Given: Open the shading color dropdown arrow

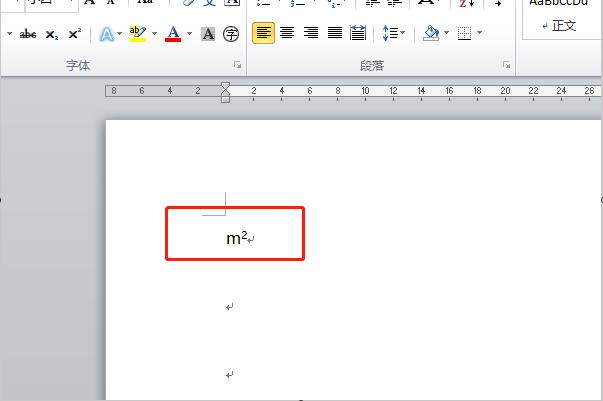Looking at the screenshot, I should (446, 33).
